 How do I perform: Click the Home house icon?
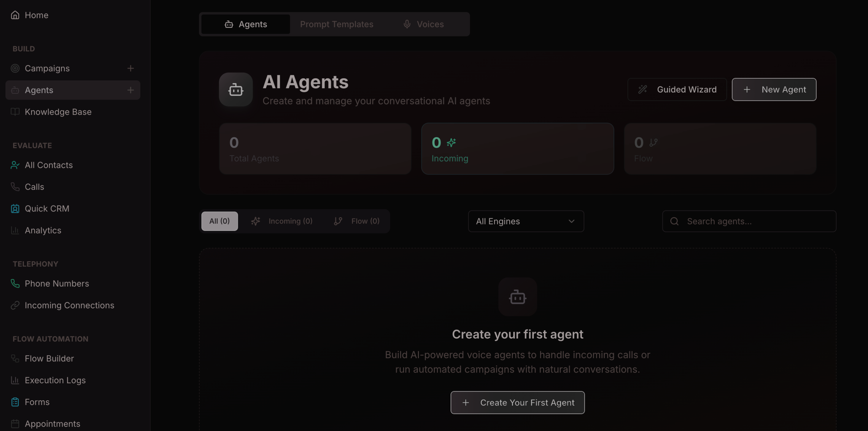click(x=15, y=15)
